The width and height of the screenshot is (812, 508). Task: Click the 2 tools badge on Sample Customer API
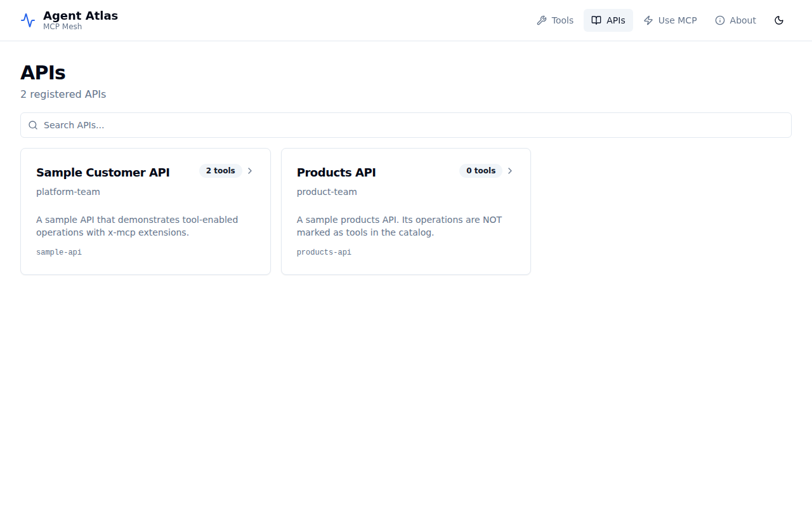click(x=221, y=171)
